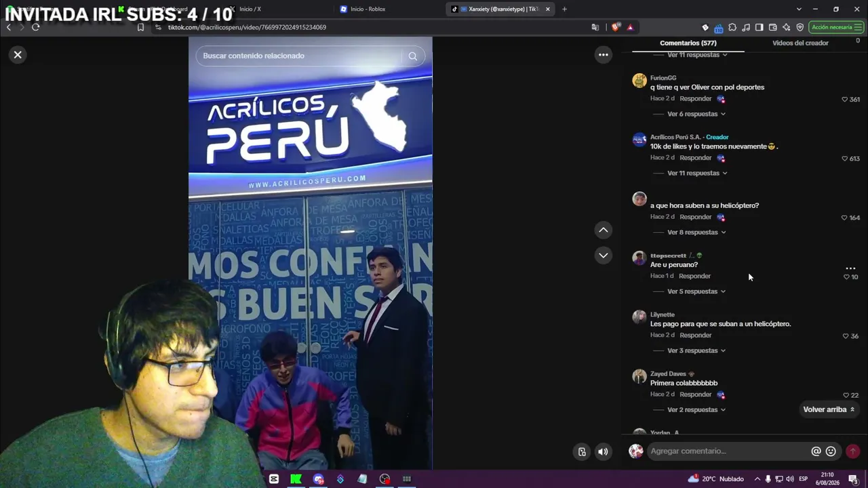Reply to FurionGG's comment
Screen dimensions: 868x488
coord(695,99)
